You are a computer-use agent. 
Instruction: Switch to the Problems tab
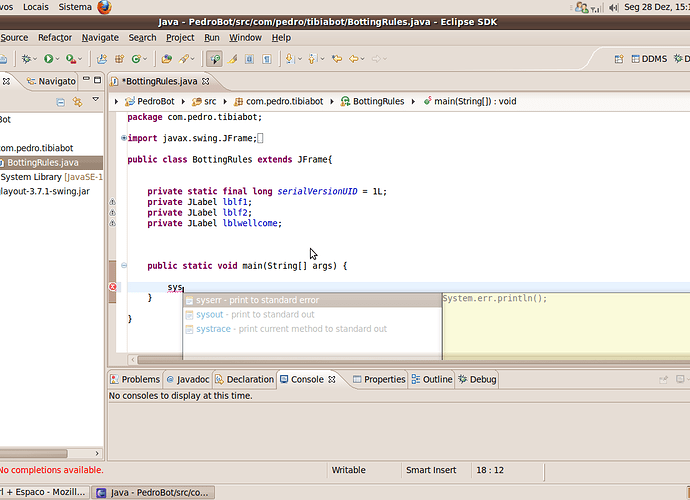tap(135, 379)
